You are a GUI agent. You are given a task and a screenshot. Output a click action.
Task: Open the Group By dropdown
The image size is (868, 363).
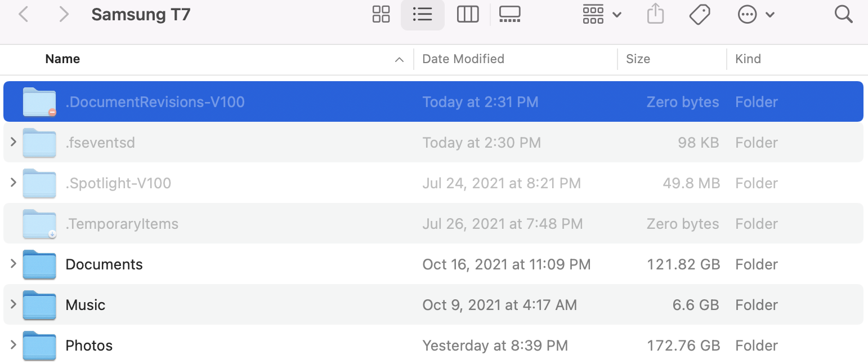[x=602, y=15]
